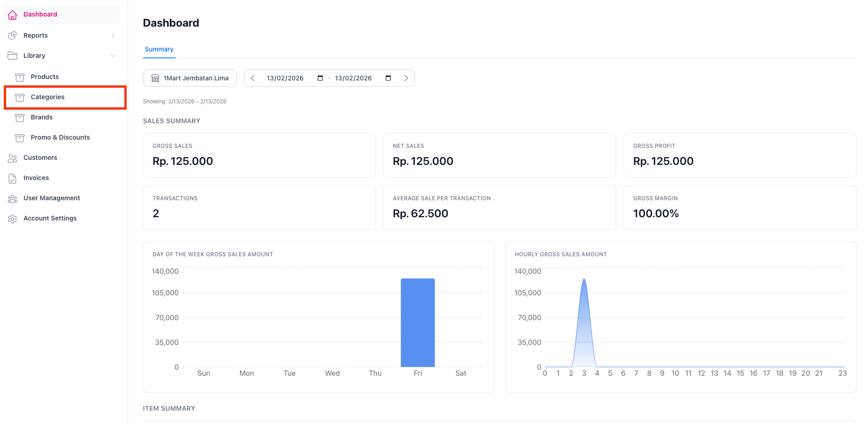Image resolution: width=868 pixels, height=423 pixels.
Task: Open the 1Mart Jembatan Lima store selector
Action: (190, 78)
